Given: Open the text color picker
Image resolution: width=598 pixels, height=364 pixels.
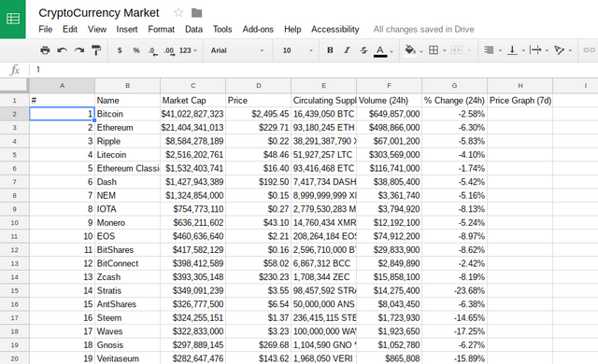Looking at the screenshot, I should 380,50.
